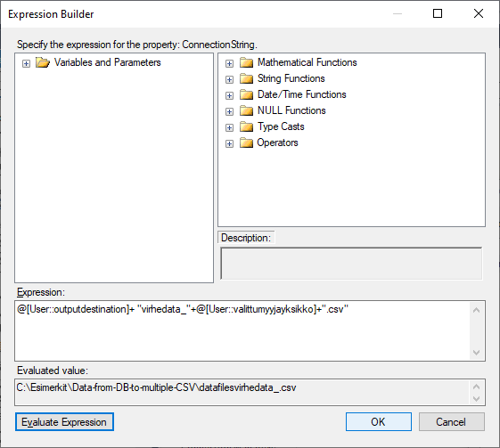Confirm the expression with OK
The height and width of the screenshot is (448, 500).
pyautogui.click(x=379, y=422)
